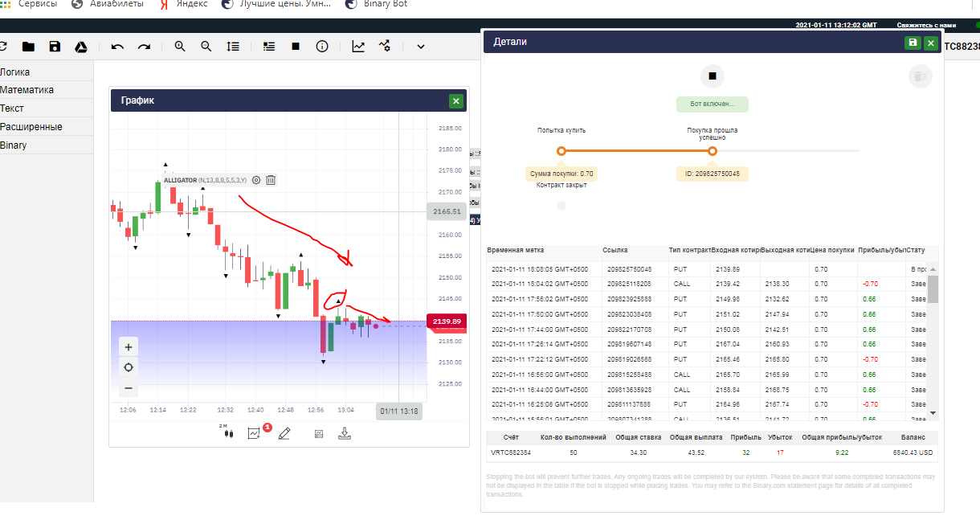Screen dimensions: 980x520
Task: Open the Математика blocks category
Action: (47, 90)
